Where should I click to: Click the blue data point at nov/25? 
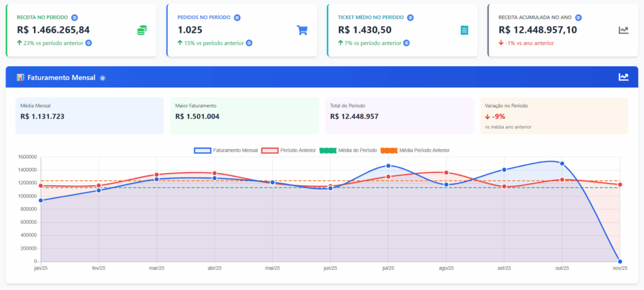tap(620, 261)
